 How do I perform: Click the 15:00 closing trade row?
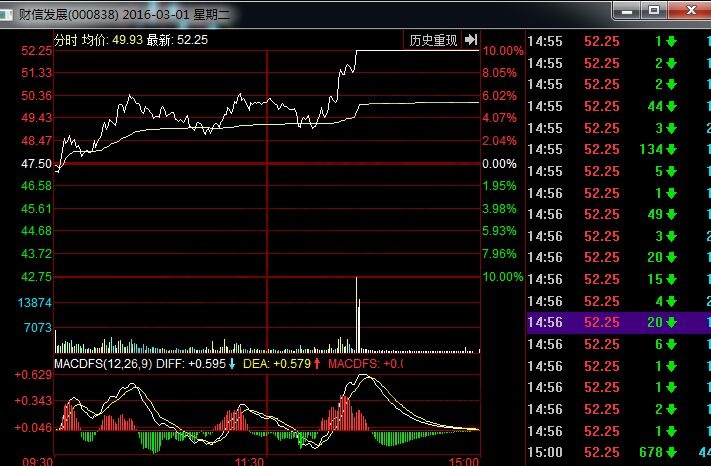pos(618,453)
